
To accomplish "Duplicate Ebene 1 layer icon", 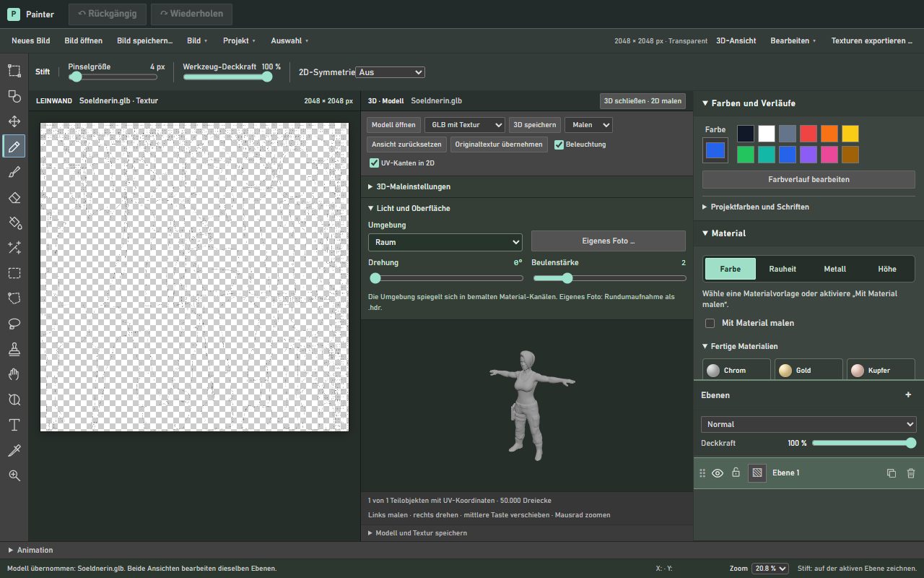I will pos(892,473).
